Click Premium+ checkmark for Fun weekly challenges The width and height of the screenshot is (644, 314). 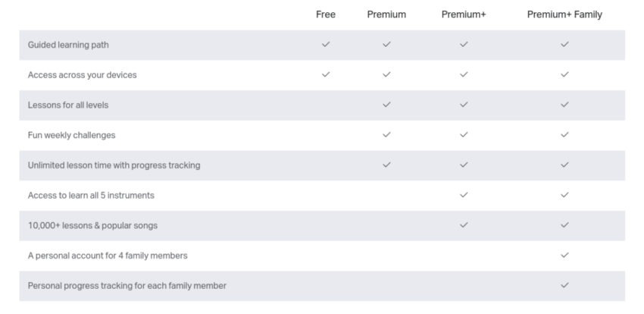[464, 135]
